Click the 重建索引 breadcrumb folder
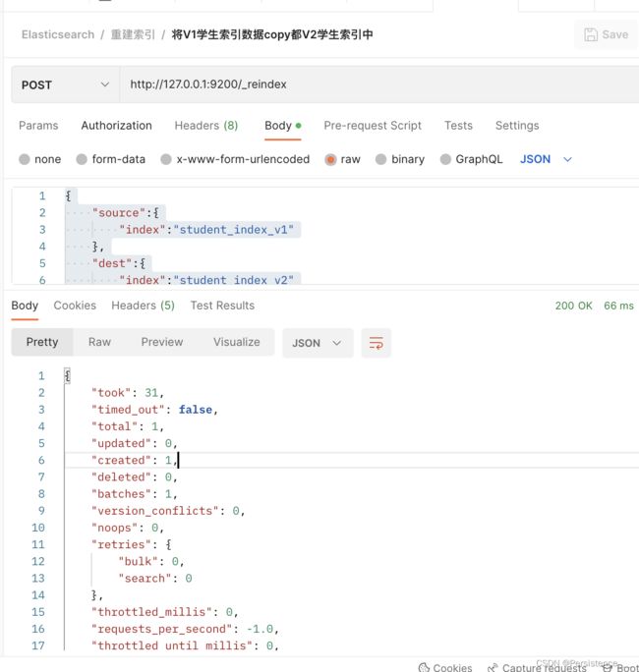This screenshot has height=672, width=639. pos(133,34)
